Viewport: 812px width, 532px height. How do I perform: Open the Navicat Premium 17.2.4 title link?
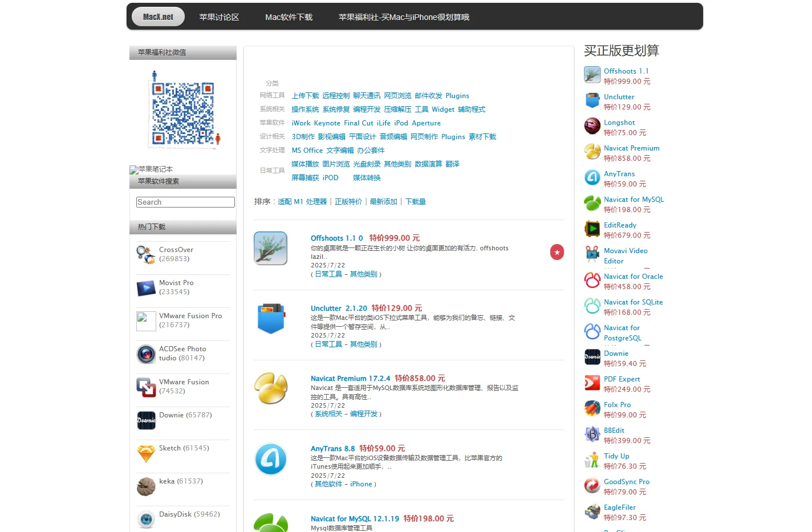pyautogui.click(x=351, y=379)
